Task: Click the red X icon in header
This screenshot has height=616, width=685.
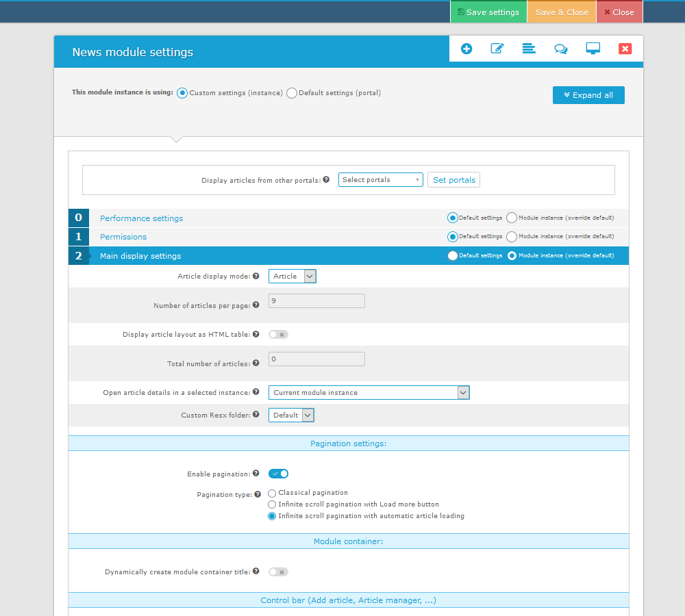Action: 625,49
